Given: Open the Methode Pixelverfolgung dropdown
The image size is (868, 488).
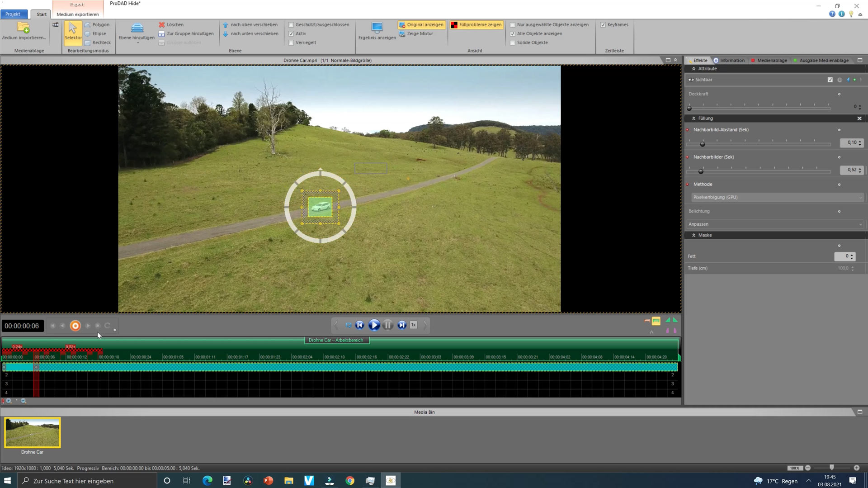Looking at the screenshot, I should 777,197.
